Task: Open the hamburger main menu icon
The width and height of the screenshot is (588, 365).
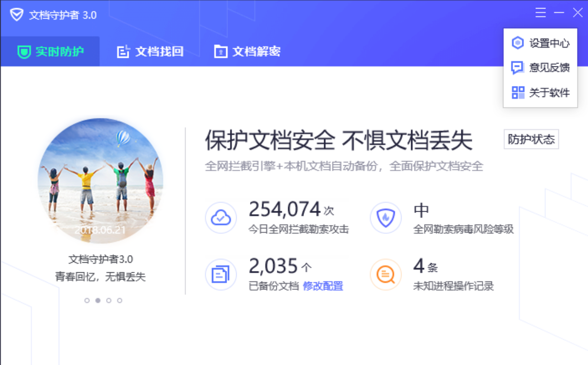Action: click(x=541, y=13)
